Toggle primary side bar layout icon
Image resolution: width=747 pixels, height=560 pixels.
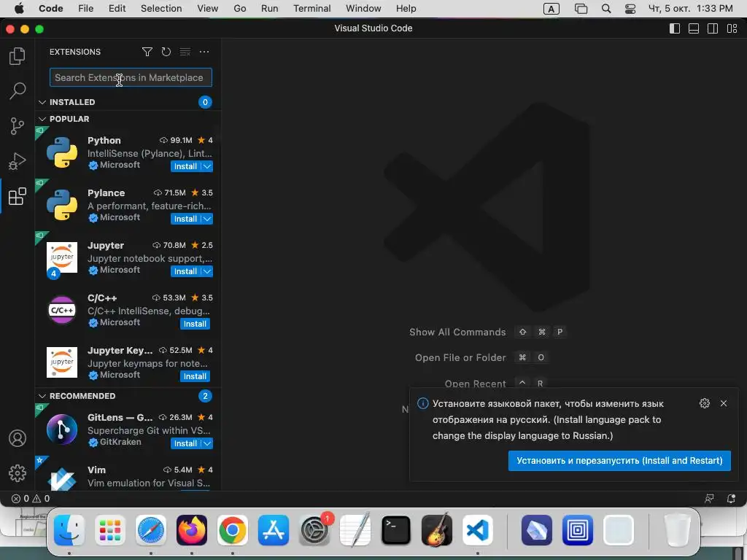(675, 28)
